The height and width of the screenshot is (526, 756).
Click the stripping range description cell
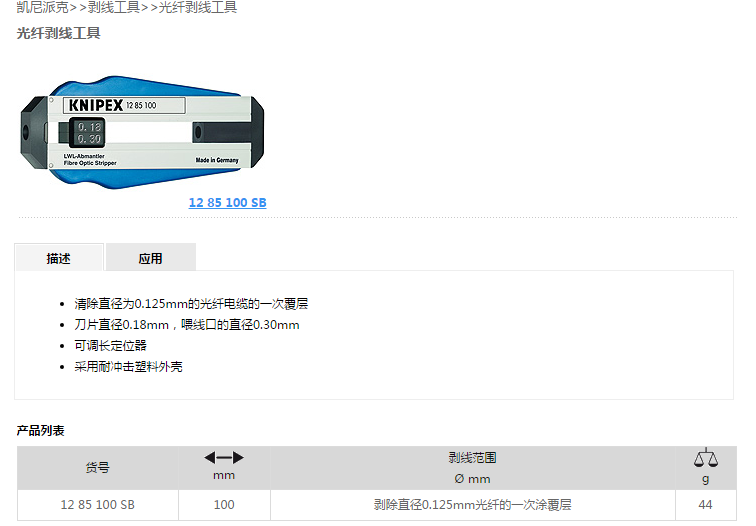pos(472,505)
